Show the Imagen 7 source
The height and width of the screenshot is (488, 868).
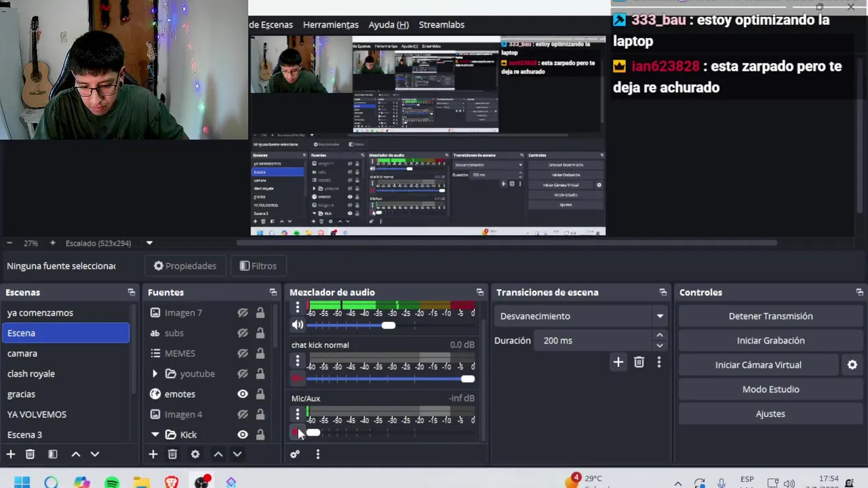tap(243, 312)
